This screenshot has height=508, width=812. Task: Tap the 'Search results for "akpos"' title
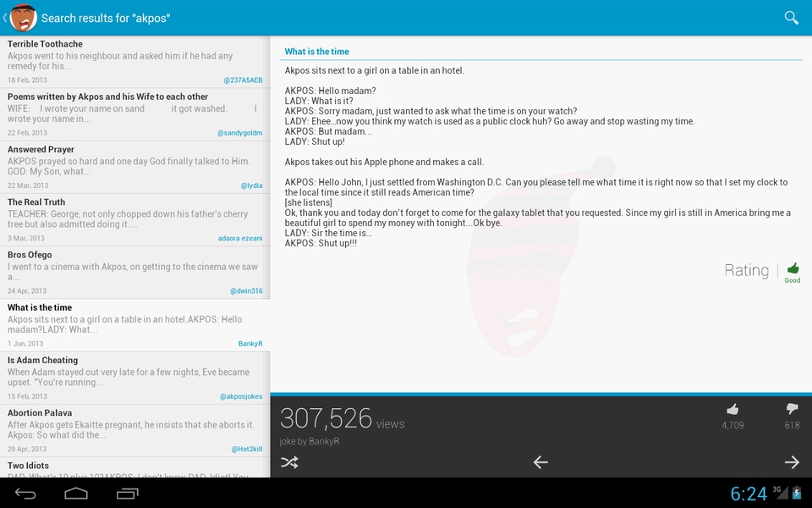pyautogui.click(x=106, y=18)
